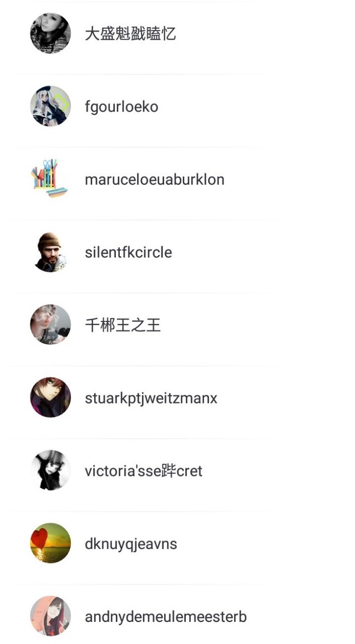This screenshot has width=355, height=644.
Task: Click the black-and-white avatar of victoria'sse跸cret
Action: pyautogui.click(x=50, y=471)
